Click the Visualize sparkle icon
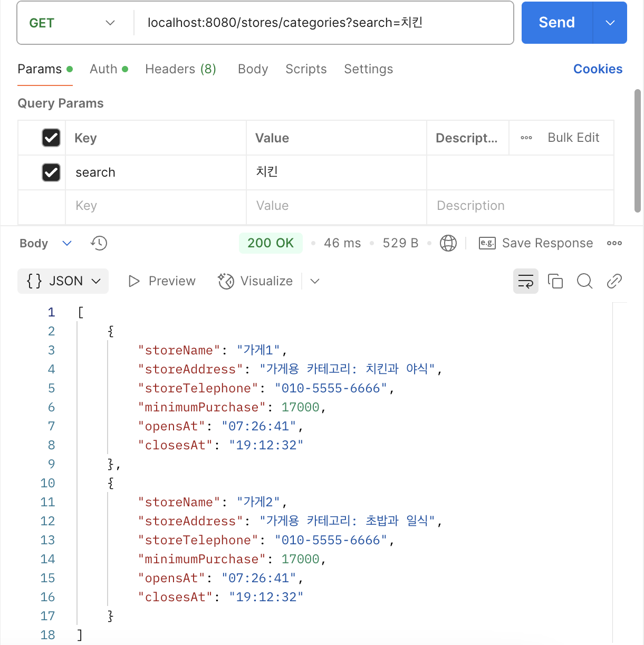644x645 pixels. (x=226, y=281)
